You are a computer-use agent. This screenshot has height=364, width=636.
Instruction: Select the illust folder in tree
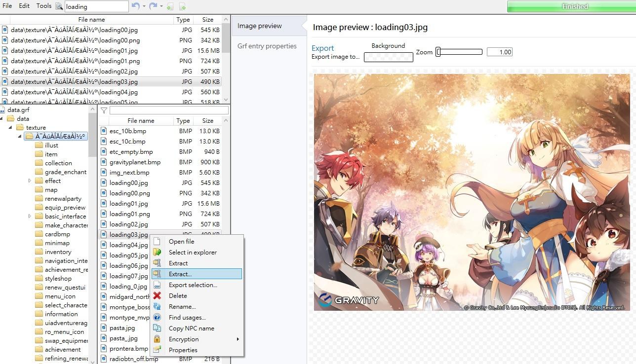51,146
